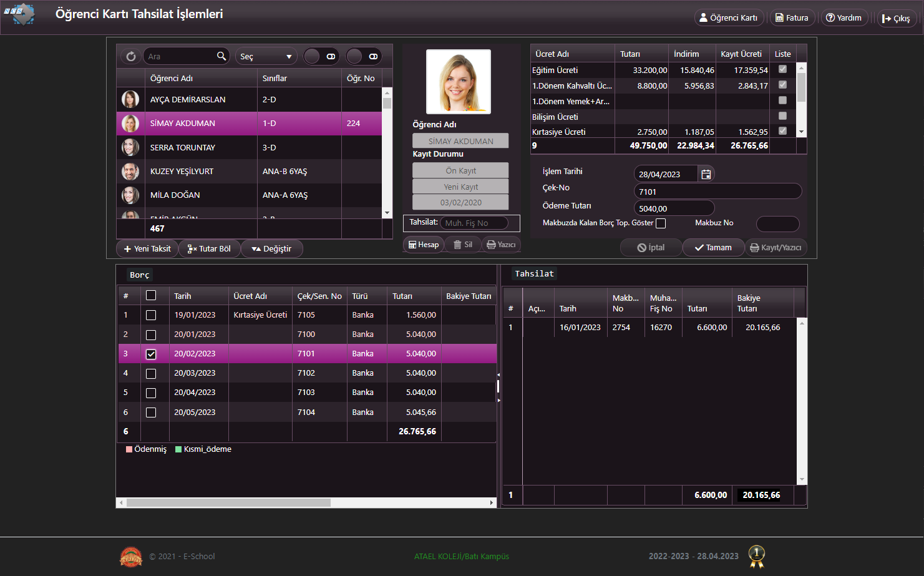924x576 pixels.
Task: Click the pink Ödenmiş legend swatch
Action: 129,449
